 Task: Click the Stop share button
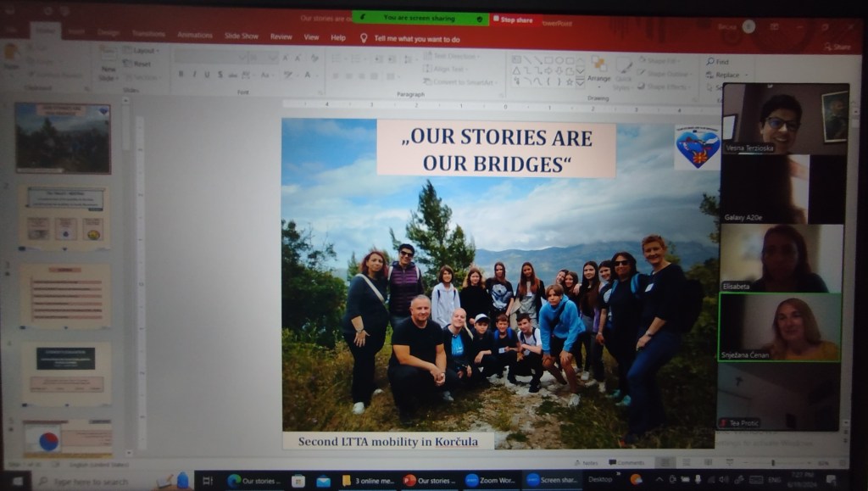[516, 19]
